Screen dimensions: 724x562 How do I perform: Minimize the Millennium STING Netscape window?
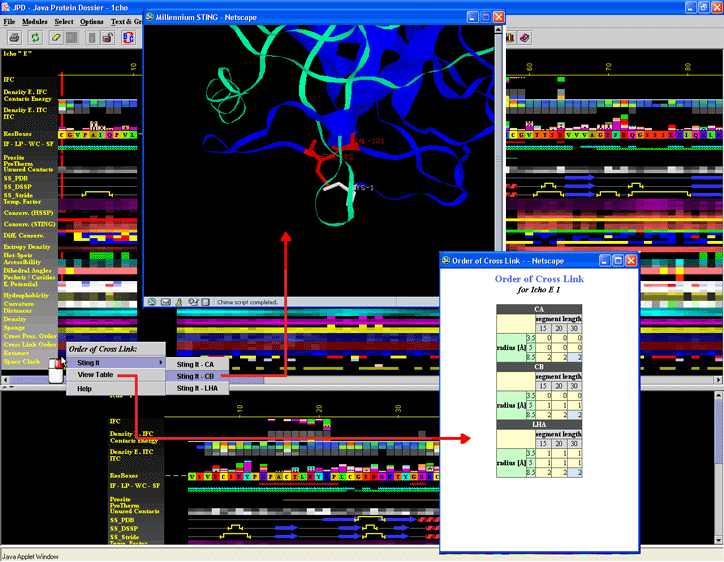coord(472,17)
